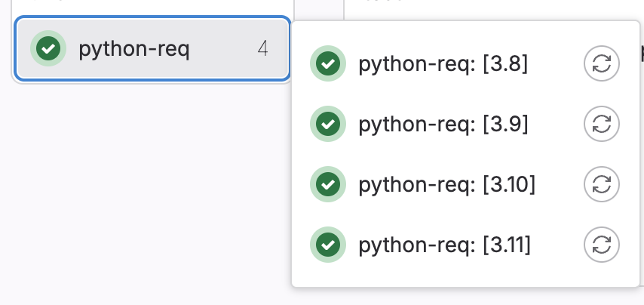Viewport: 644px width, 305px height.
Task: Click the python-req group name label
Action: [x=134, y=49]
